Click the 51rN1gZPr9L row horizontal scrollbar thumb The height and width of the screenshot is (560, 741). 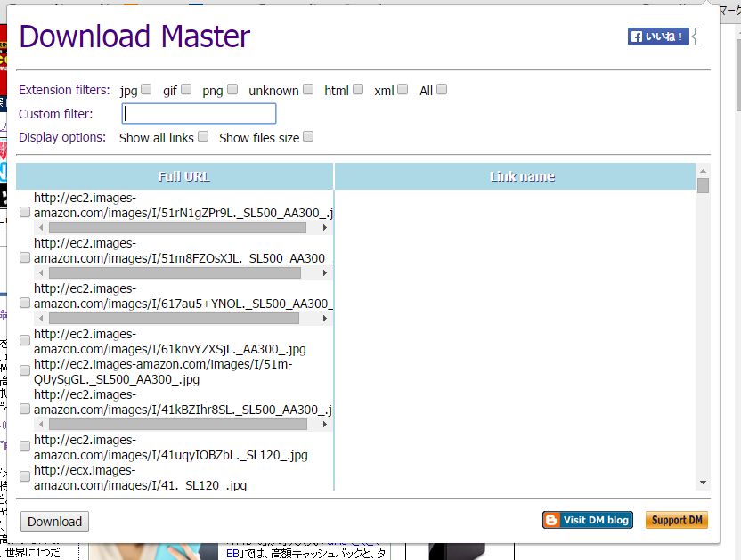click(x=178, y=228)
